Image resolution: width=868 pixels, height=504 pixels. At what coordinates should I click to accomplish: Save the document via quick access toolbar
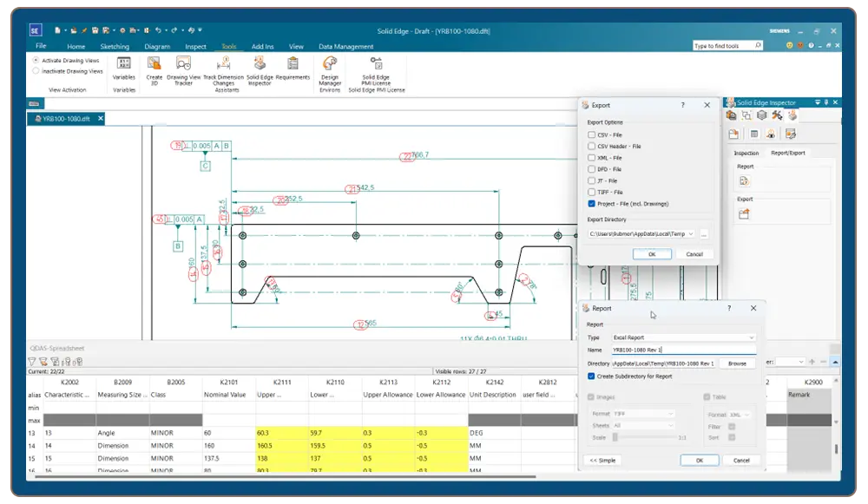coord(95,30)
